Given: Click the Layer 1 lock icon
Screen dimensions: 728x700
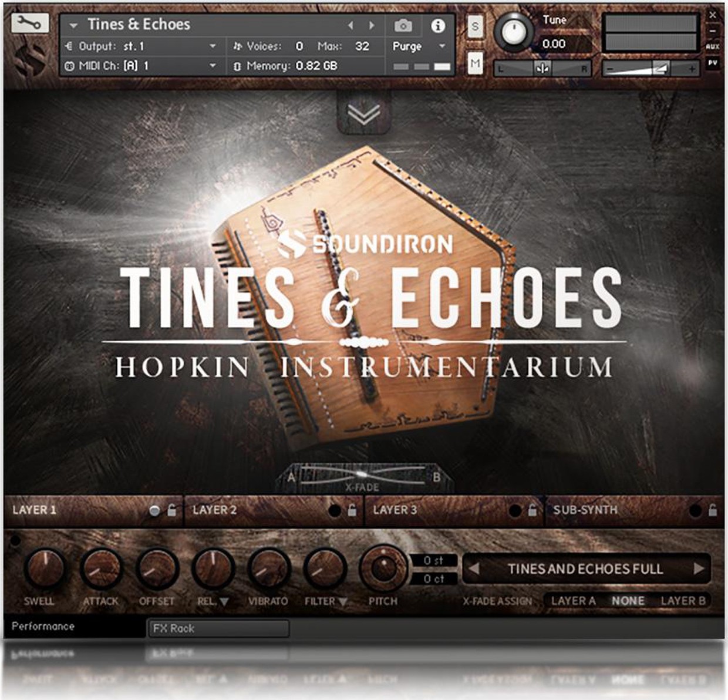Looking at the screenshot, I should pos(171,510).
